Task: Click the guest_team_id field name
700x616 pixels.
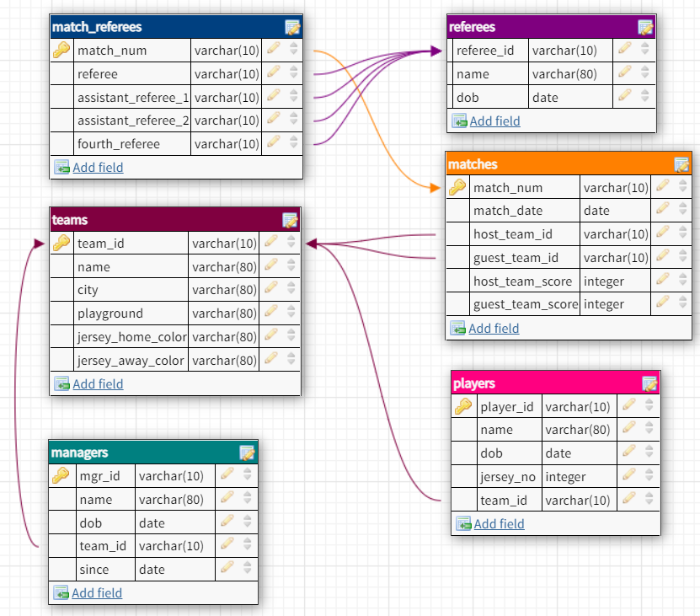Action: 516,258
